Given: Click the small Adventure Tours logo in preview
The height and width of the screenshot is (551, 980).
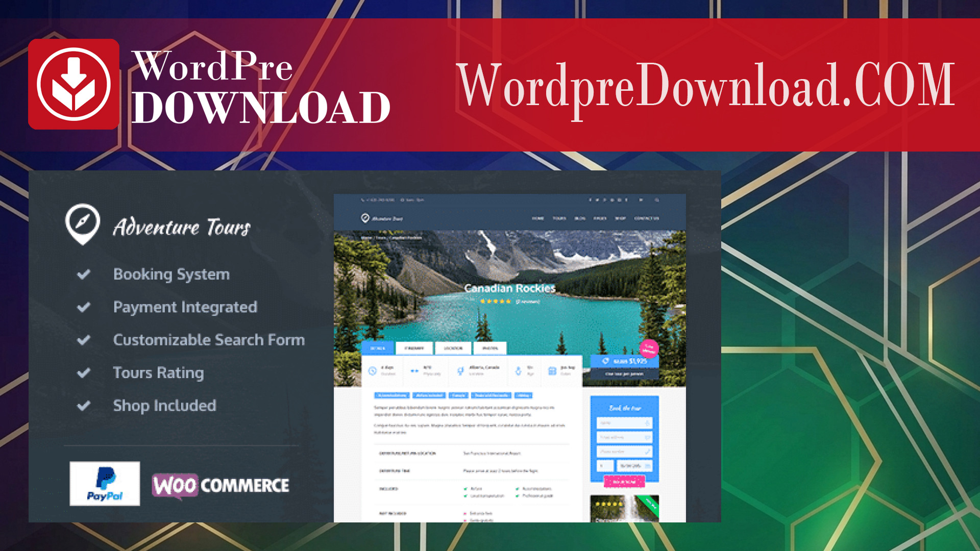Looking at the screenshot, I should pyautogui.click(x=382, y=218).
